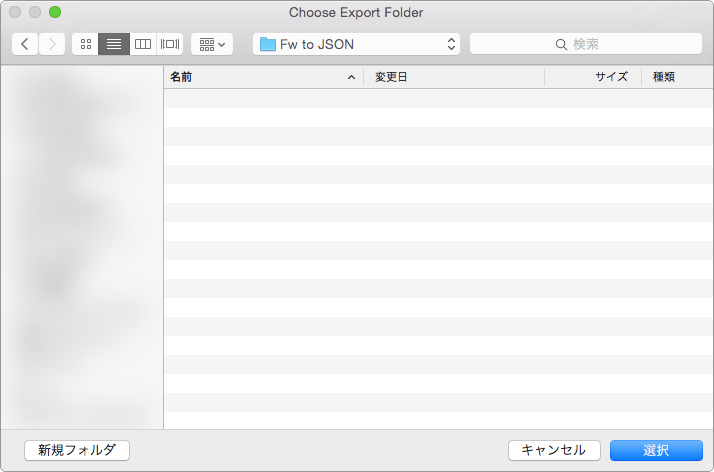Reverse sort order using the 名前 arrow

click(x=351, y=77)
